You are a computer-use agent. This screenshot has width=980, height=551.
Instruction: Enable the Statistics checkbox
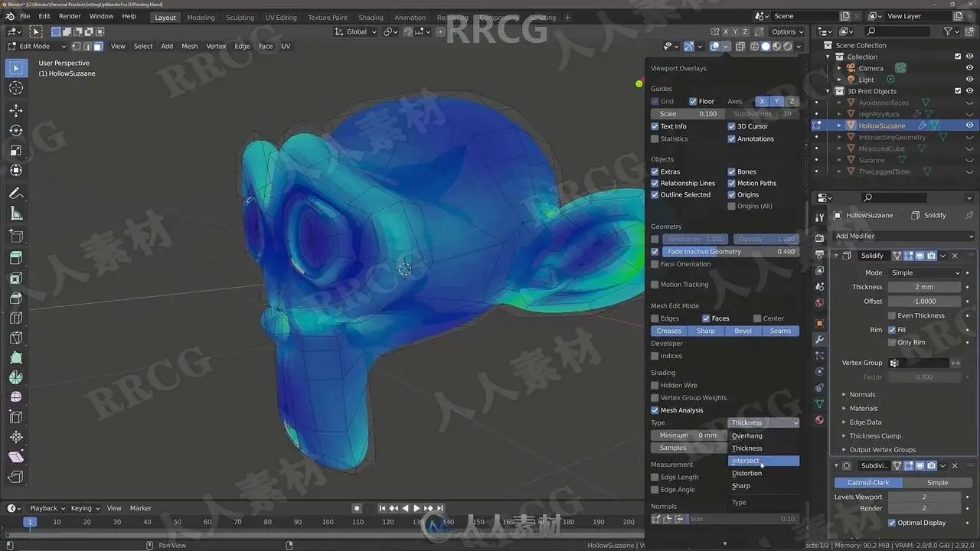pos(655,139)
